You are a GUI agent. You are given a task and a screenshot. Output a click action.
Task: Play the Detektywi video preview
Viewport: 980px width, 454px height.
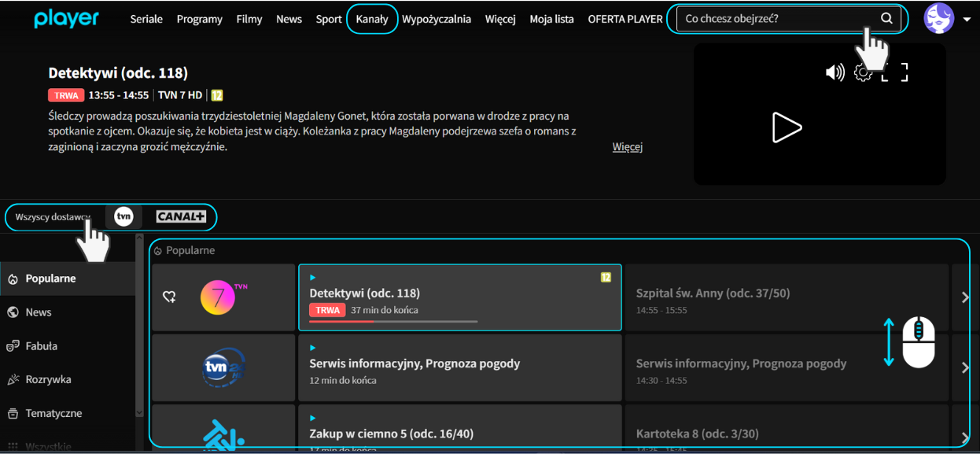pyautogui.click(x=786, y=127)
